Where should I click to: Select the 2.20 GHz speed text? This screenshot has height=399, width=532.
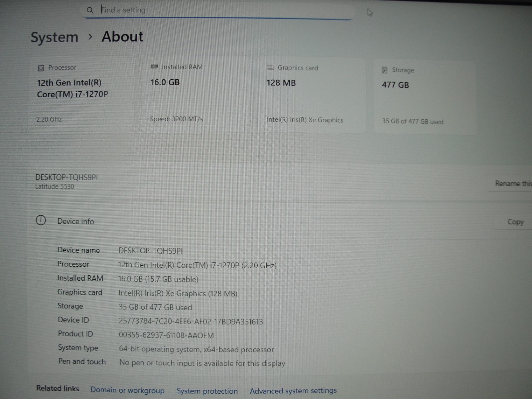point(49,119)
